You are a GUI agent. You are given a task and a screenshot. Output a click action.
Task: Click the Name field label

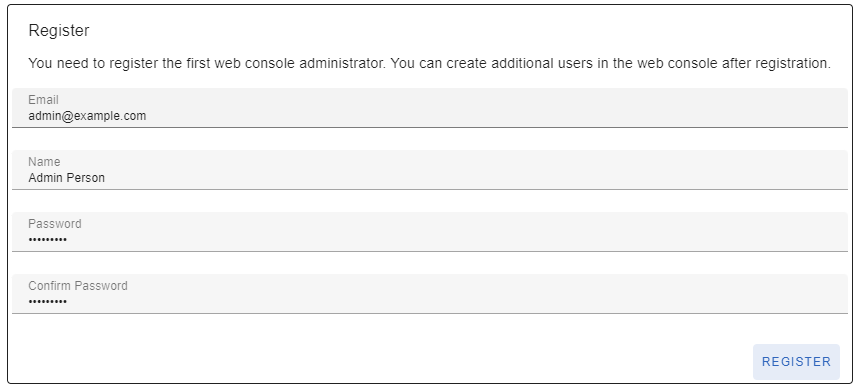[x=44, y=161]
